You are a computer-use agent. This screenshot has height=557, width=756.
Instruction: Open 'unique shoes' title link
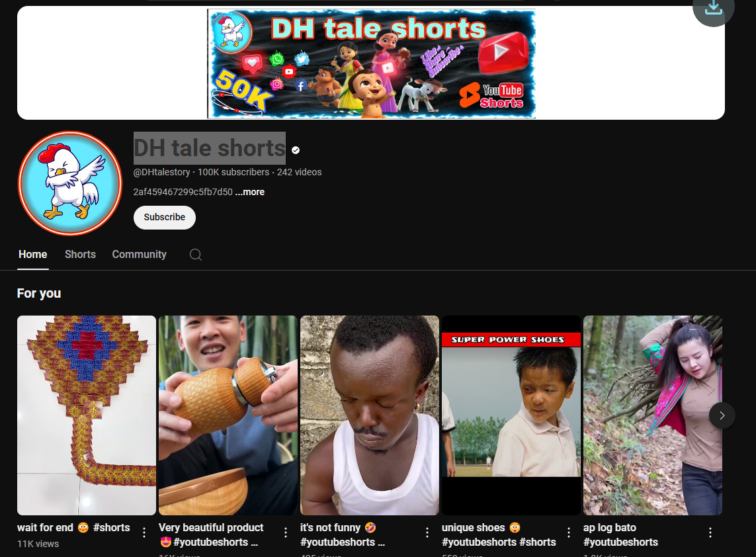499,535
